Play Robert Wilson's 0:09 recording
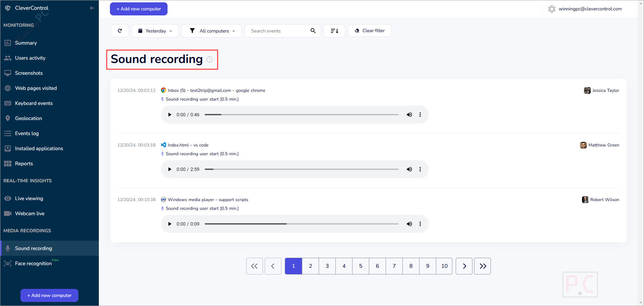 pos(170,224)
